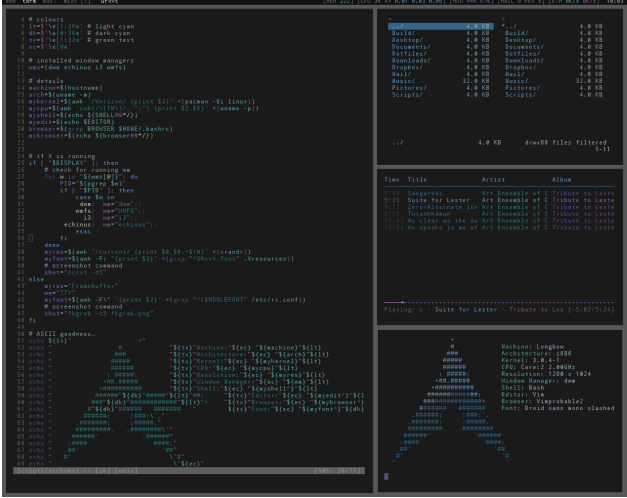Click 'myedit=$(echo $EDITOR)' line in Vim
The height and width of the screenshot is (498, 627).
click(72, 122)
